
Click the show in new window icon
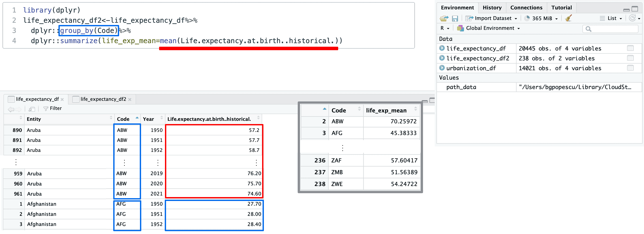[32, 109]
